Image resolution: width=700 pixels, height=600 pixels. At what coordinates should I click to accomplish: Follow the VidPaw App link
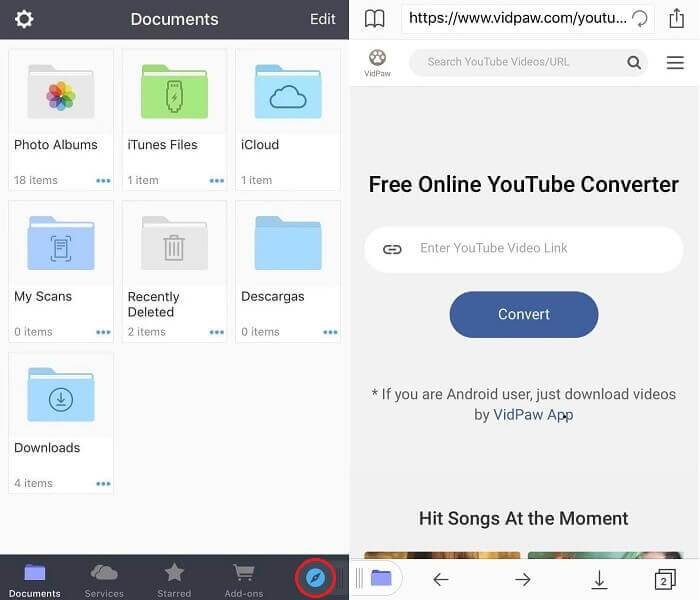point(533,415)
